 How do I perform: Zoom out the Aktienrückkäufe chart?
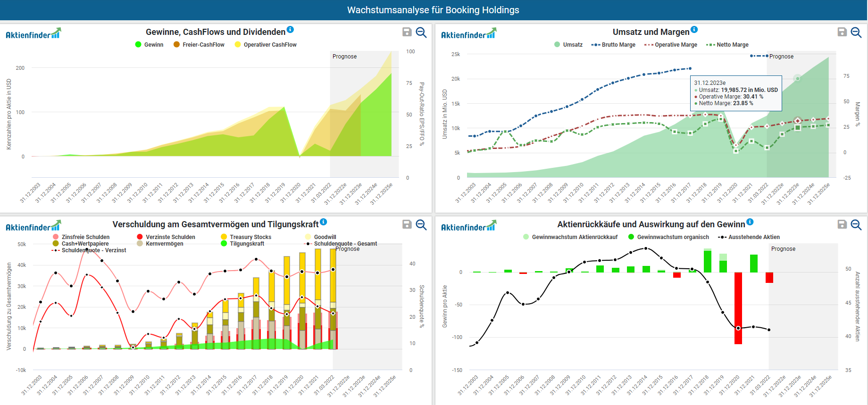pyautogui.click(x=856, y=224)
